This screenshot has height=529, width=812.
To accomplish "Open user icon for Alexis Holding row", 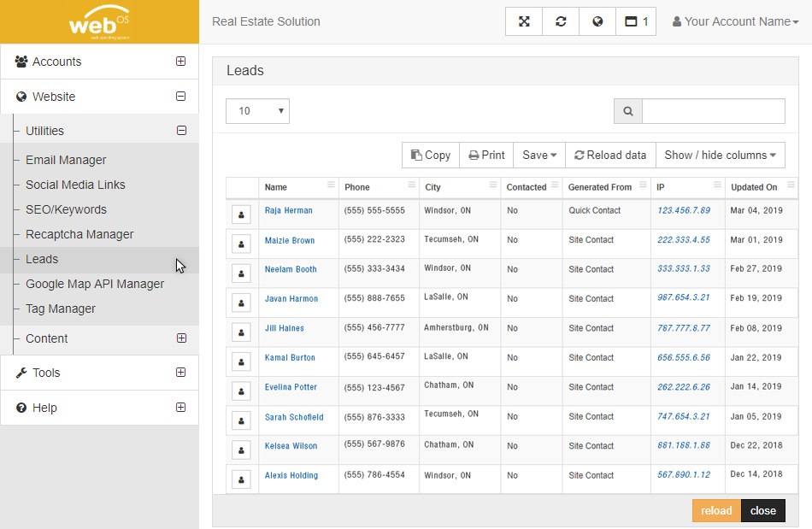I will [x=241, y=479].
